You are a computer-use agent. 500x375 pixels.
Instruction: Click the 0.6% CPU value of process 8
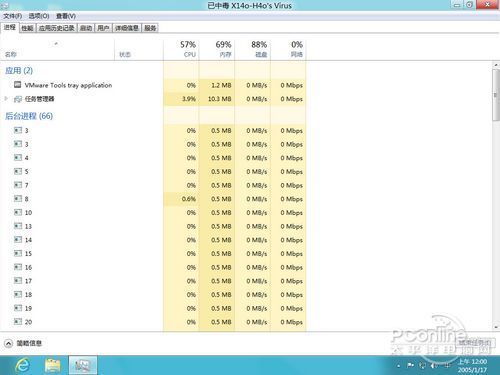[189, 199]
